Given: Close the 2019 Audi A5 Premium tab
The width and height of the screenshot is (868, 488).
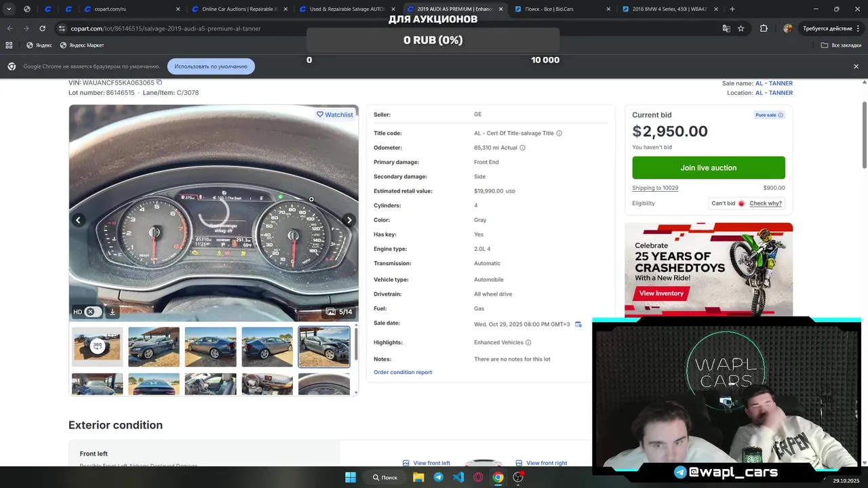Looking at the screenshot, I should pos(500,9).
